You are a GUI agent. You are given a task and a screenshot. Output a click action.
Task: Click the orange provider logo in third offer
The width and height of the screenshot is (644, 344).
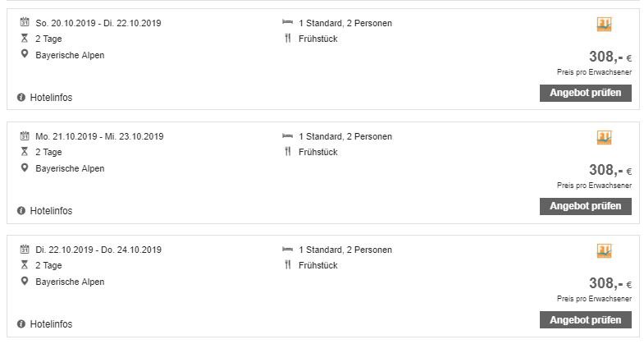tap(604, 251)
